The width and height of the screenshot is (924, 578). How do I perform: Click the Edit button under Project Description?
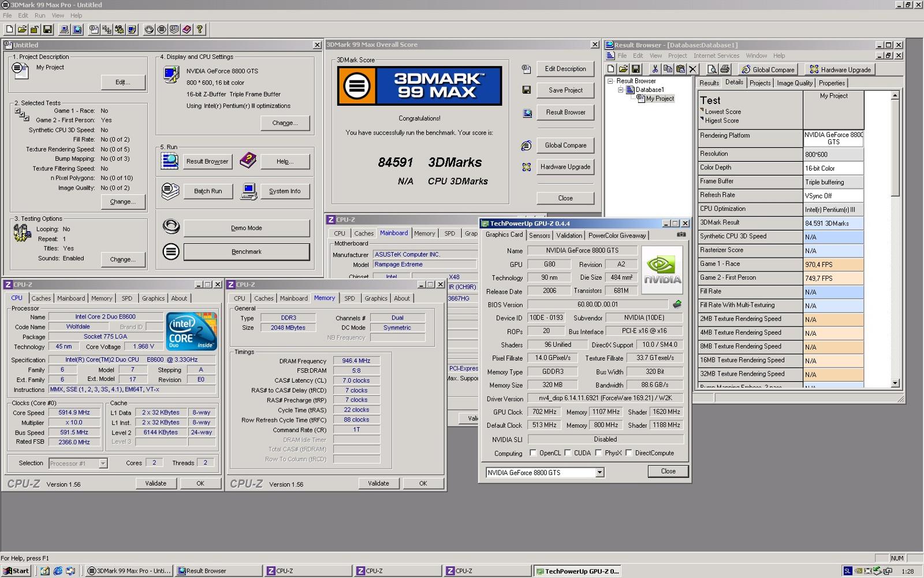[123, 82]
